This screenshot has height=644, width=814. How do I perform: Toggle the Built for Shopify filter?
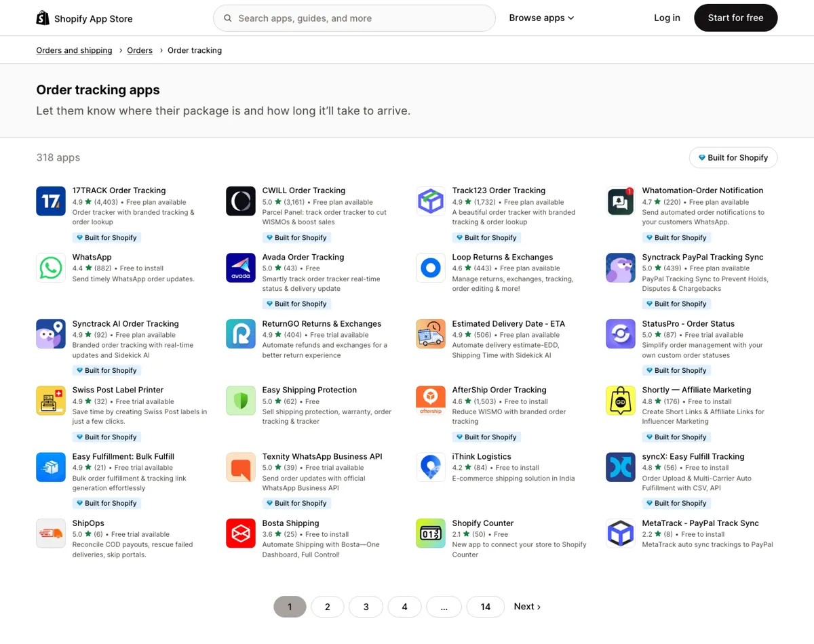tap(733, 157)
